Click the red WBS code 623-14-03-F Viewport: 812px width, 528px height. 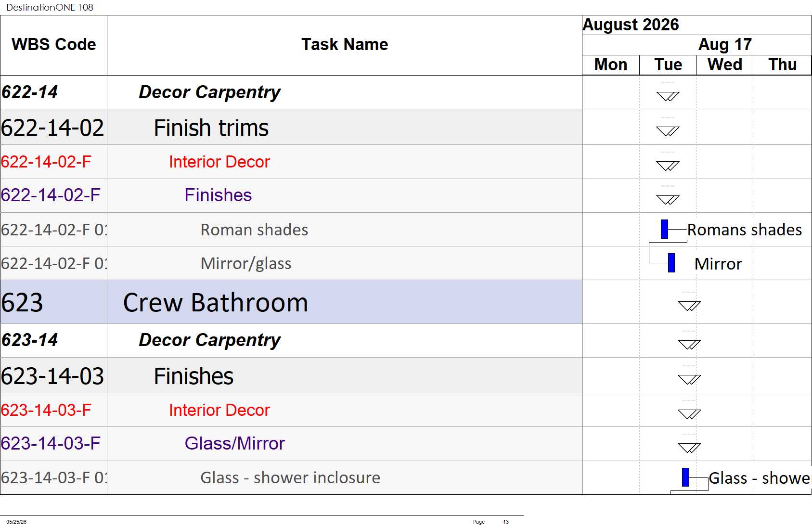click(46, 411)
